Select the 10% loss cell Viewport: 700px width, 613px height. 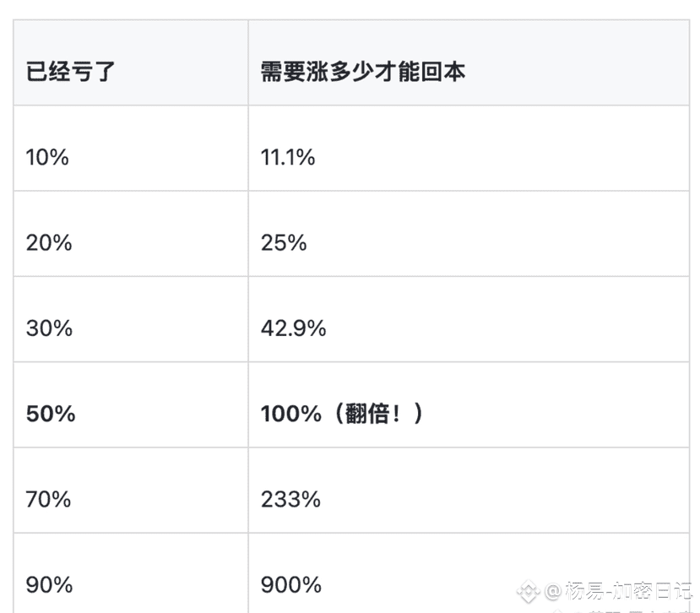47,157
